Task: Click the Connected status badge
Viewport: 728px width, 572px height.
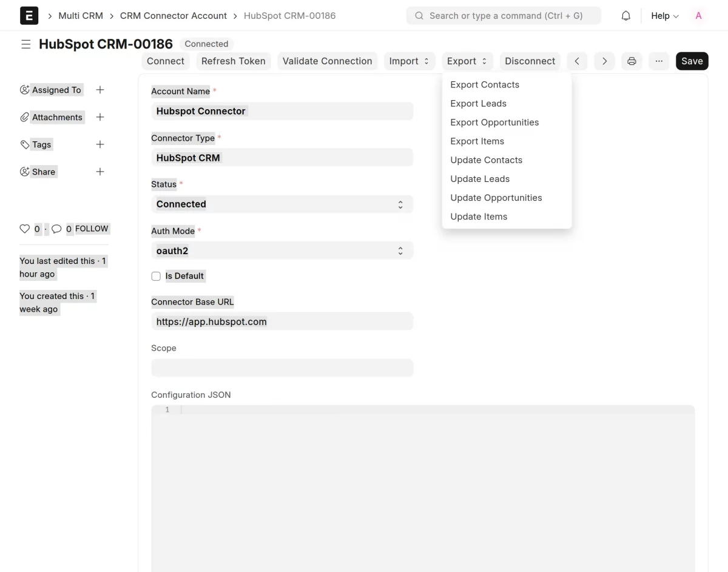Action: pos(206,44)
